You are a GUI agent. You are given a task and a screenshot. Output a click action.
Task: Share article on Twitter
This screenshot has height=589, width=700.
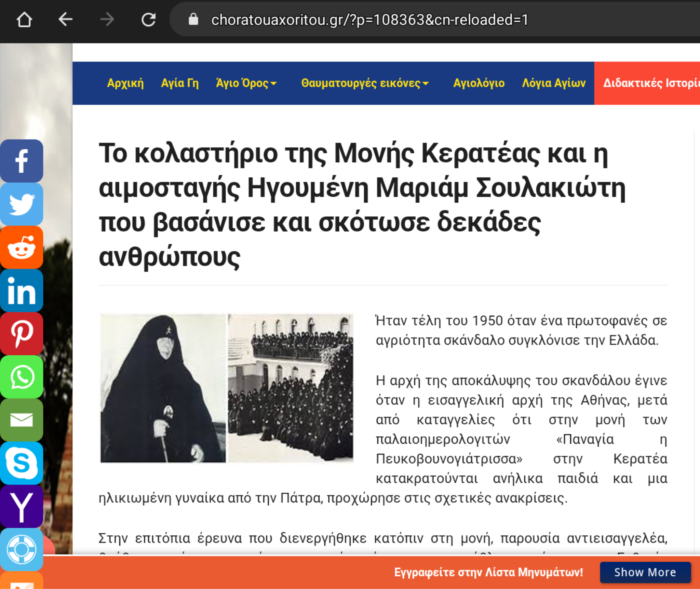click(x=22, y=204)
